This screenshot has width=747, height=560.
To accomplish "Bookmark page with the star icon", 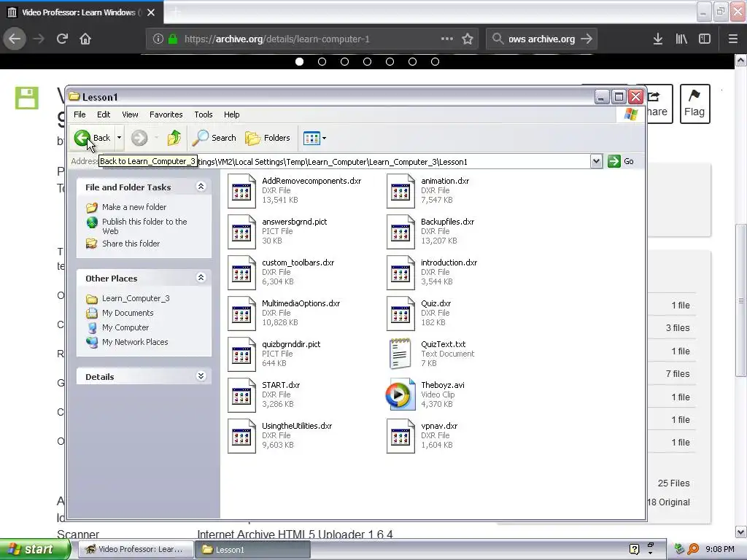I will 468,39.
